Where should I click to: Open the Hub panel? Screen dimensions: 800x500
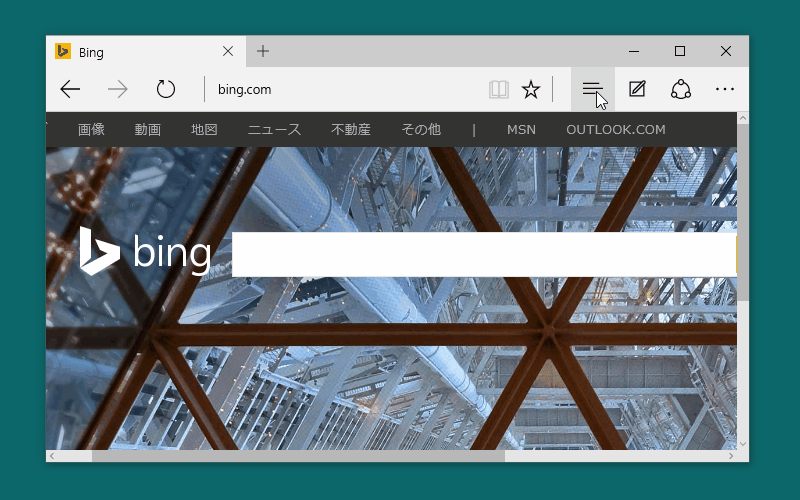pos(592,89)
